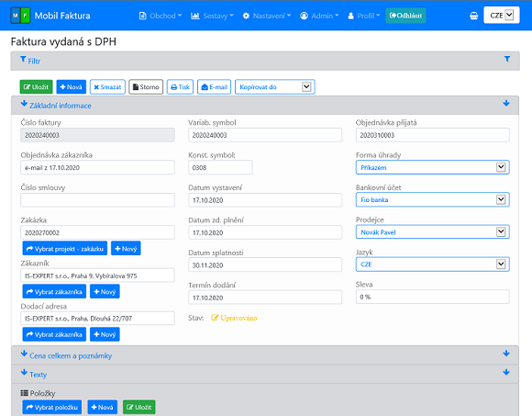Image resolution: width=532 pixels, height=416 pixels.
Task: Open the CZE language selector in header
Action: click(x=502, y=16)
